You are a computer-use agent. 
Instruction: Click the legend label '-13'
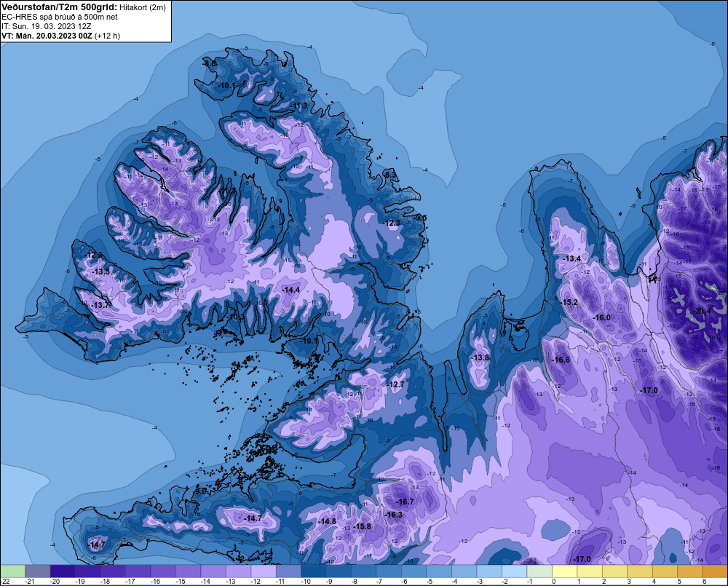tap(232, 582)
